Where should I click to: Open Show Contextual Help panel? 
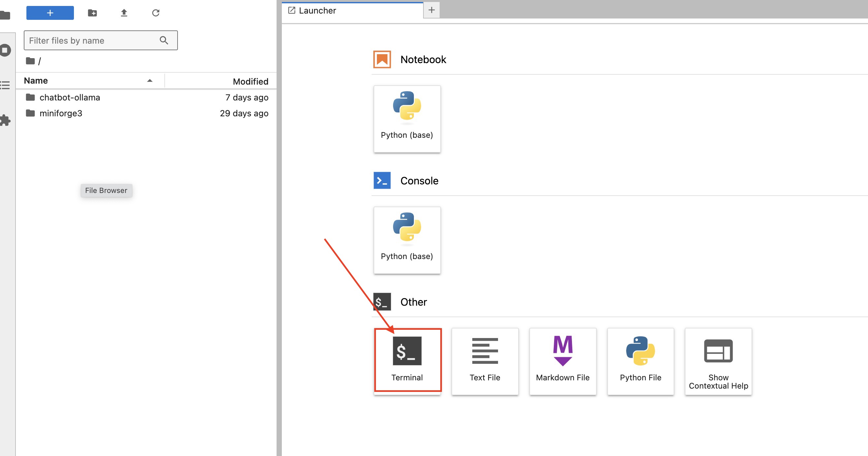(x=718, y=361)
